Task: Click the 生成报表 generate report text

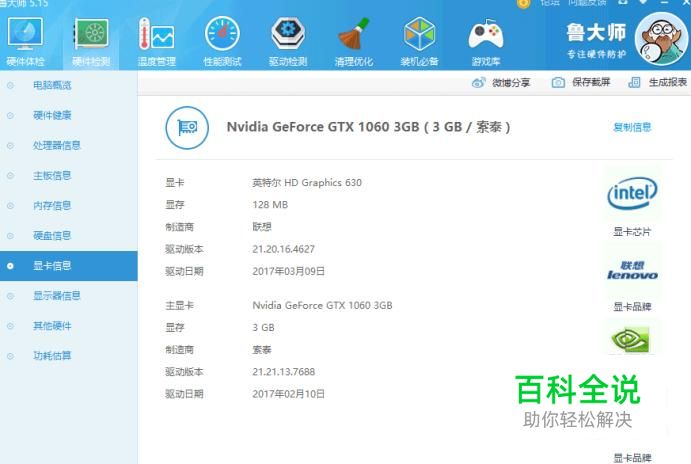Action: (668, 82)
